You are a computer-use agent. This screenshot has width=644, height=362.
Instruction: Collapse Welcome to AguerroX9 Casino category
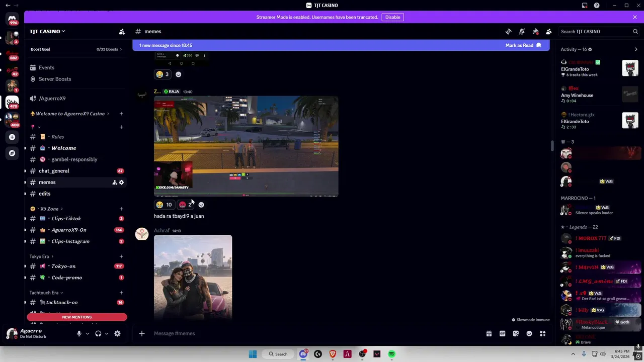pos(70,114)
